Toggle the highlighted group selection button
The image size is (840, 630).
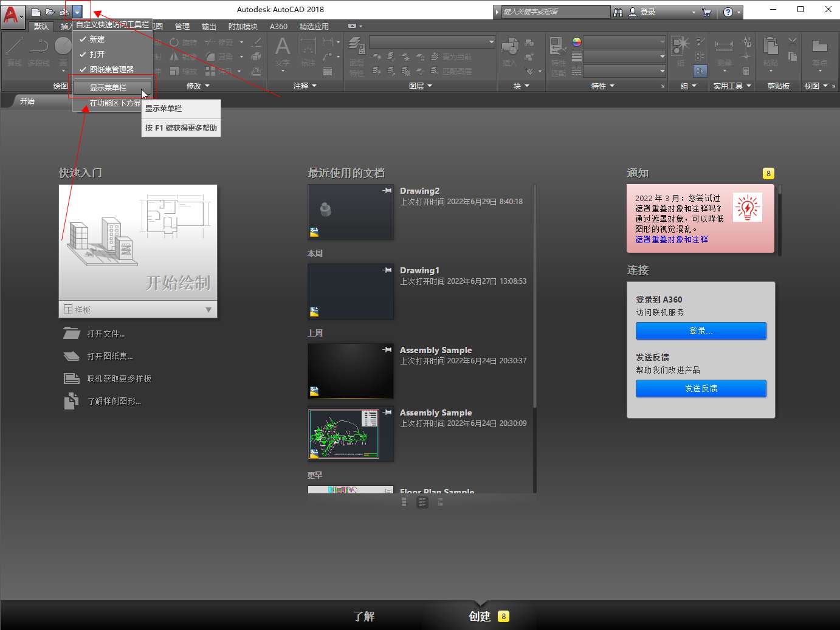point(700,71)
